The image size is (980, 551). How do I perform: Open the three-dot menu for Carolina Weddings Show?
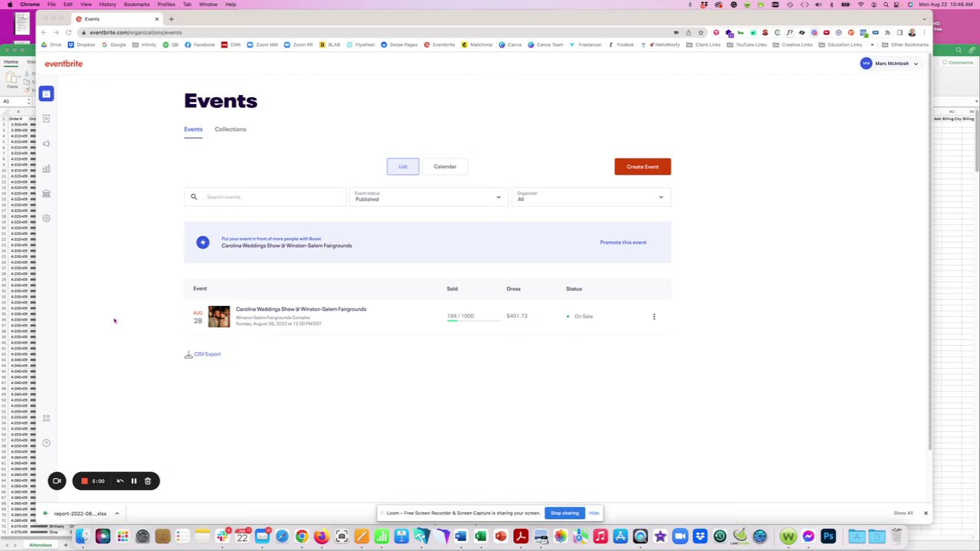(x=654, y=316)
